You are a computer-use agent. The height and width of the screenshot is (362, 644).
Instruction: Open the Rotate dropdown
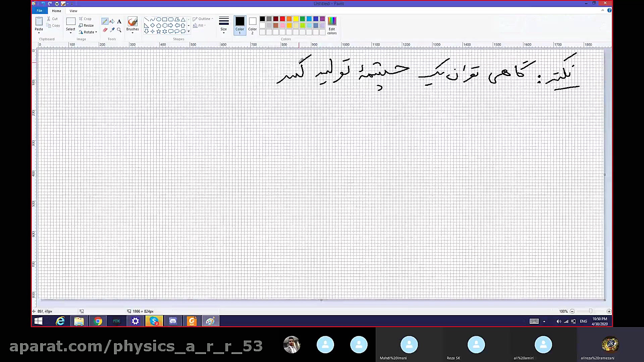[88, 32]
